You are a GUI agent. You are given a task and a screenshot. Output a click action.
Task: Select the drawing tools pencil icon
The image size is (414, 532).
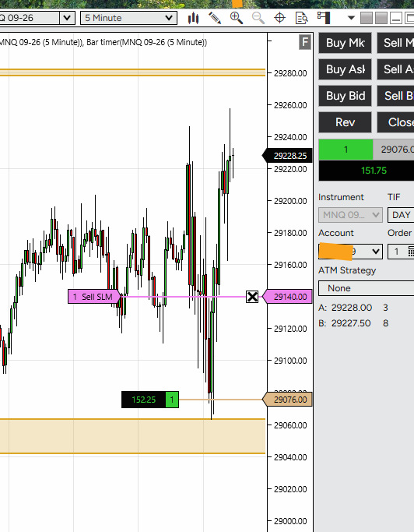pos(215,18)
